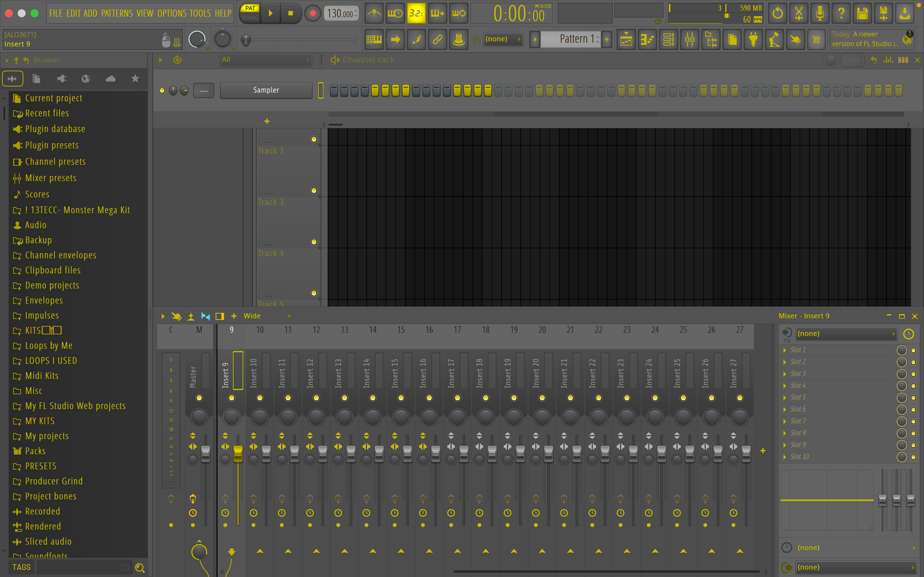Toggle Master track mute LED
The height and width of the screenshot is (577, 924).
click(199, 398)
